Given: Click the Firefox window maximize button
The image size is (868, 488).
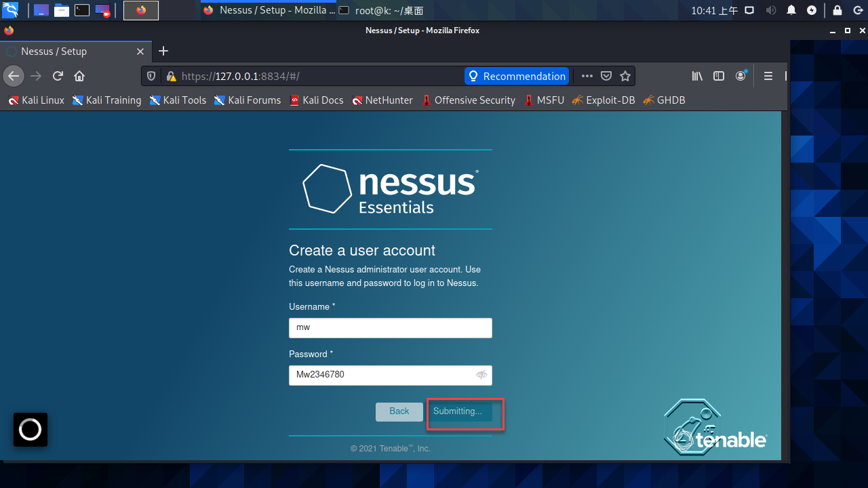Looking at the screenshot, I should [847, 30].
